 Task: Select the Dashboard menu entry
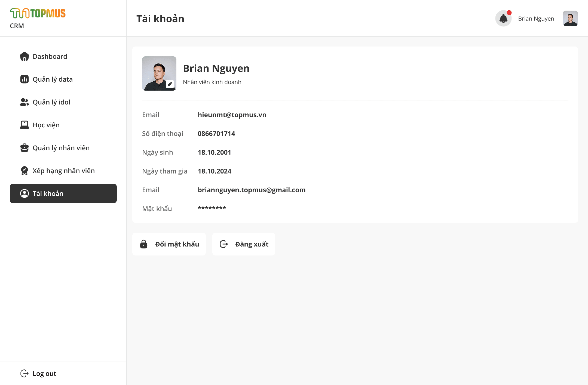click(50, 56)
